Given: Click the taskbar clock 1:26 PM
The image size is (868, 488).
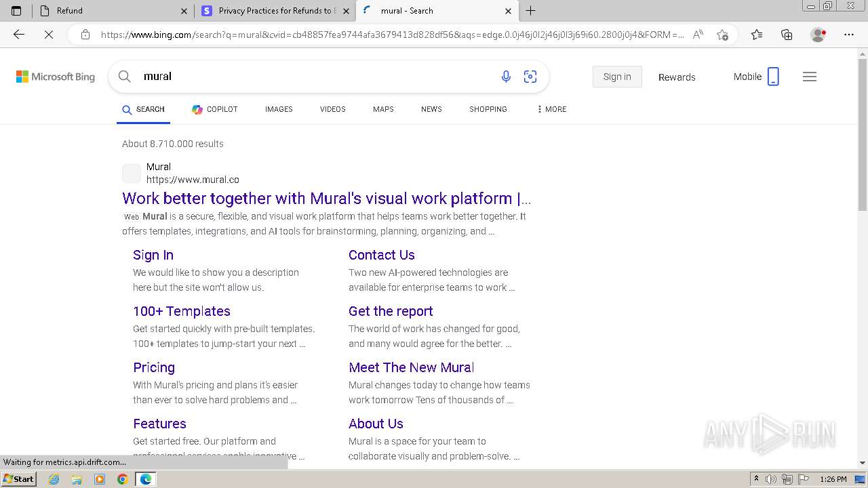Looking at the screenshot, I should pos(833,479).
